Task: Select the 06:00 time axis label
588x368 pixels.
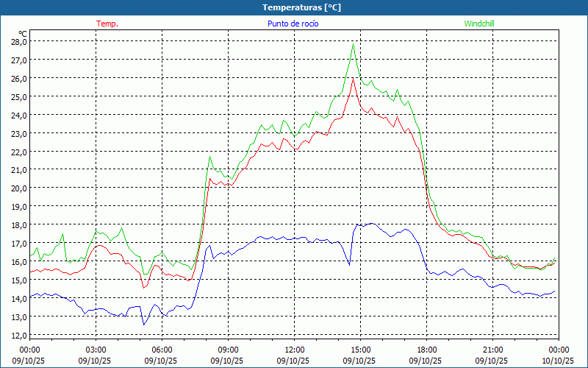Action: [162, 350]
